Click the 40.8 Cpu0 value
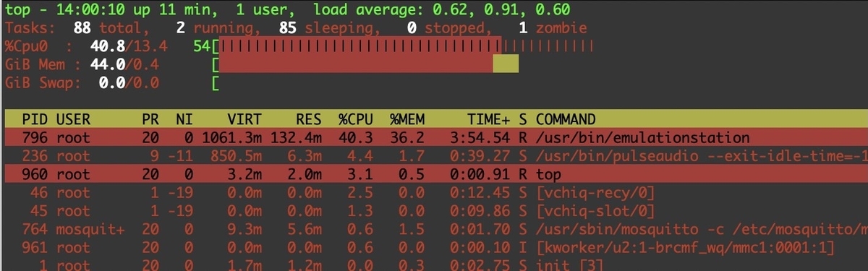The height and width of the screenshot is (271, 868). point(107,47)
